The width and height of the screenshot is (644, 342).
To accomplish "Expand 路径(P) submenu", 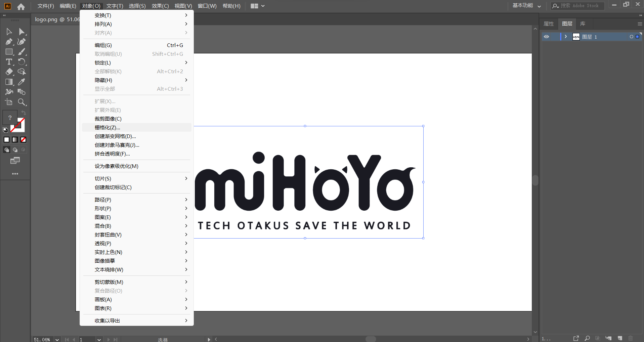I will point(137,200).
